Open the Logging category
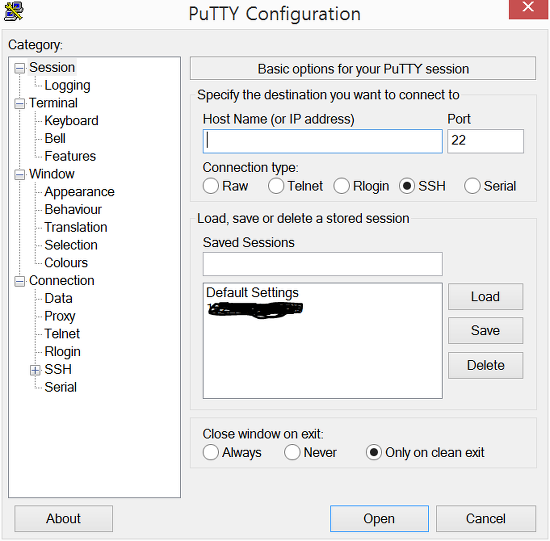Image resolution: width=550 pixels, height=541 pixels. coord(67,85)
